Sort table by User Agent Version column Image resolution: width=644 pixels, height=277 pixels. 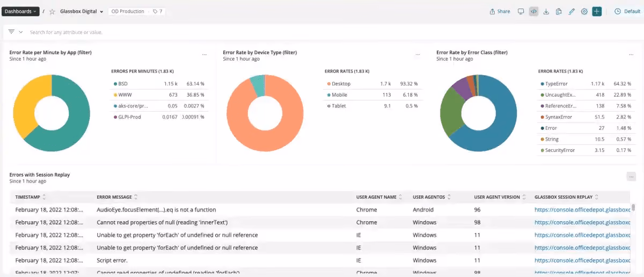500,197
